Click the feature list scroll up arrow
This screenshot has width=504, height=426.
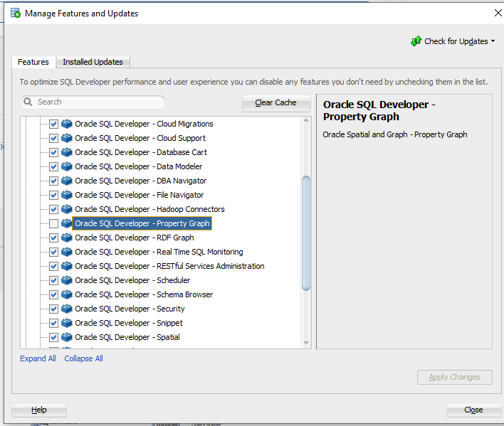[x=306, y=120]
